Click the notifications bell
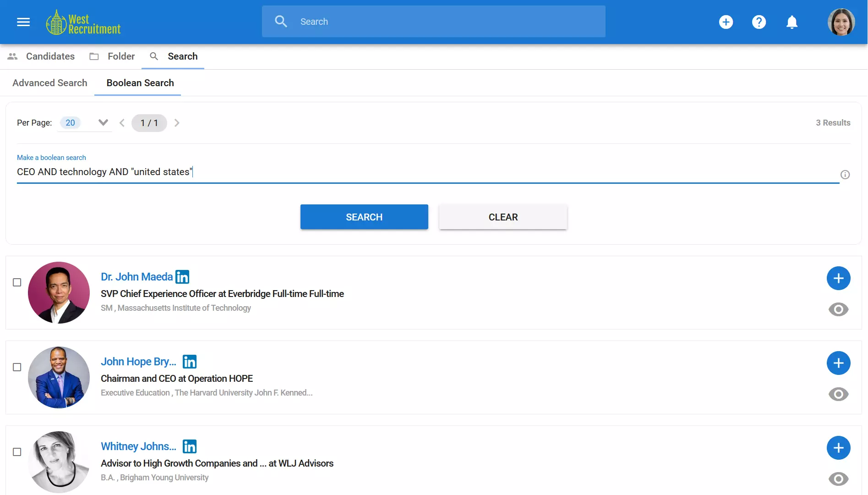 792,22
